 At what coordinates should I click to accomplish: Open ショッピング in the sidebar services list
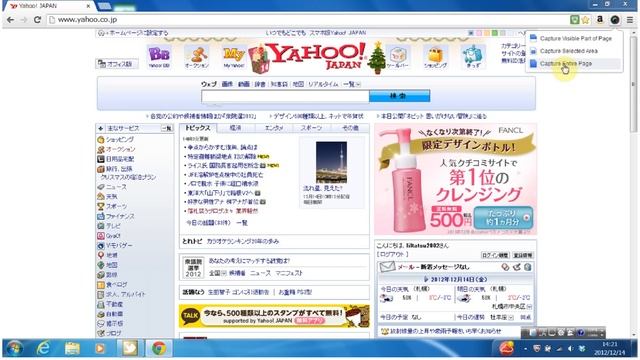120,140
